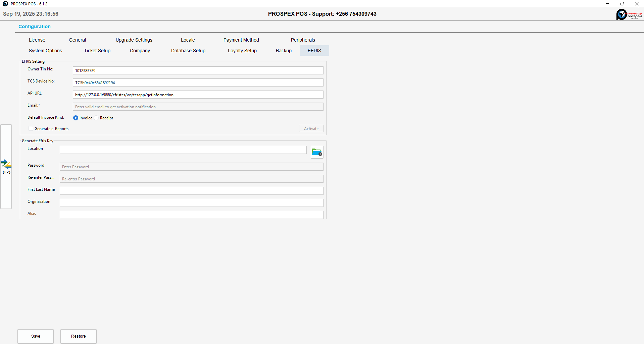Go to the Database Setup tab
This screenshot has height=344, width=644.
(x=188, y=51)
